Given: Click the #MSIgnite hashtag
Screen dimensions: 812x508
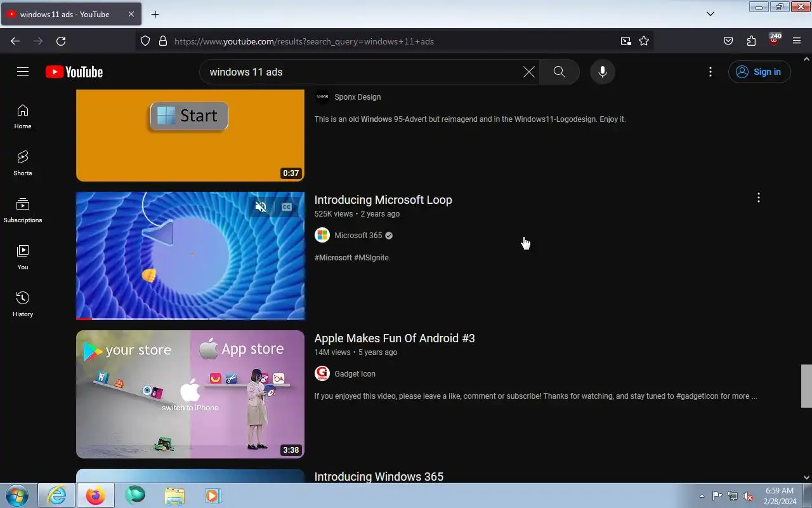Looking at the screenshot, I should pyautogui.click(x=372, y=258).
